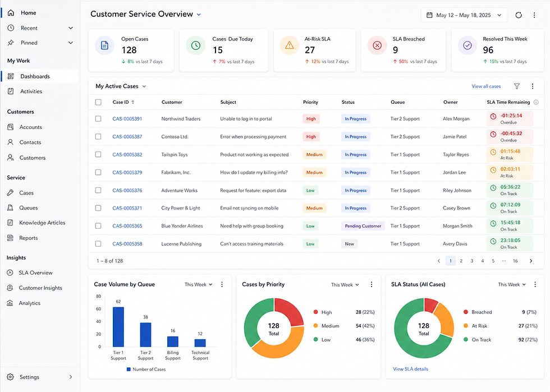The width and height of the screenshot is (550, 392).
Task: Click the SLA Time Remaining info icon
Action: (536, 103)
